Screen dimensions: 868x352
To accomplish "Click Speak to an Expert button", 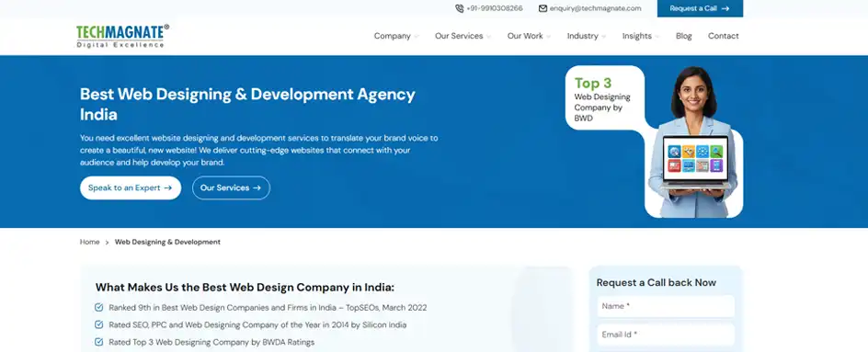I will pyautogui.click(x=130, y=187).
